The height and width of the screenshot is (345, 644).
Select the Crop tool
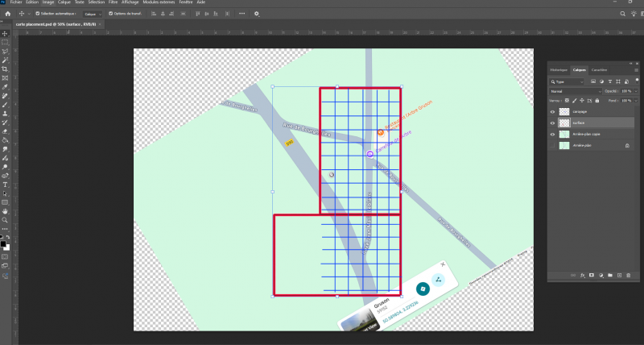(5, 69)
